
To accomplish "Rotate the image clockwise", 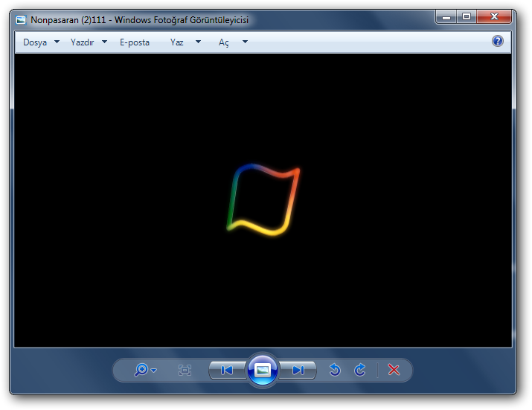I will click(360, 370).
